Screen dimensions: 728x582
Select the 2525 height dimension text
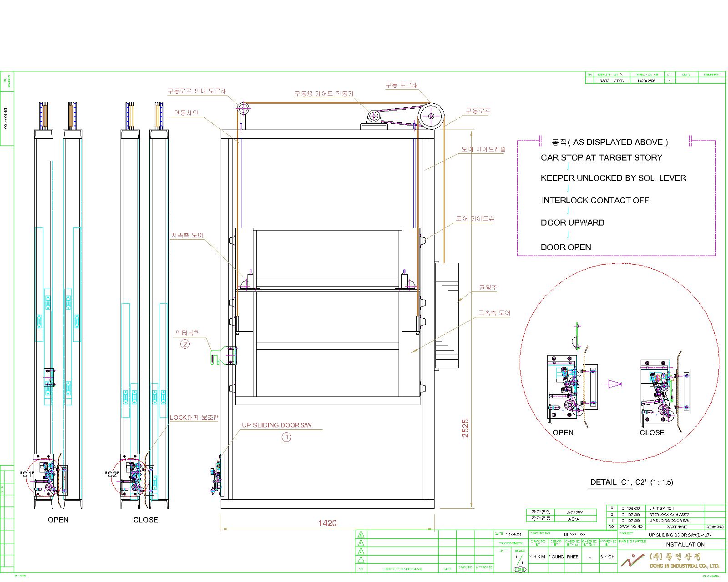pyautogui.click(x=465, y=428)
